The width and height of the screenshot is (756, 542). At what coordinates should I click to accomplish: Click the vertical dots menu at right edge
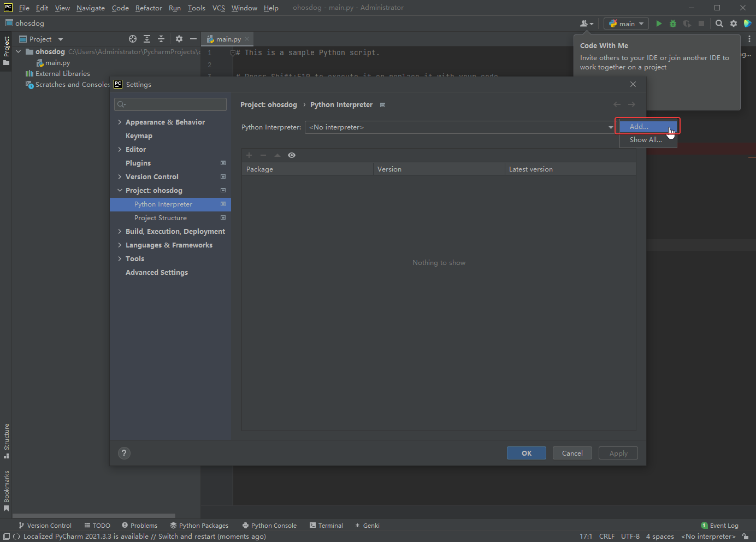tap(749, 39)
